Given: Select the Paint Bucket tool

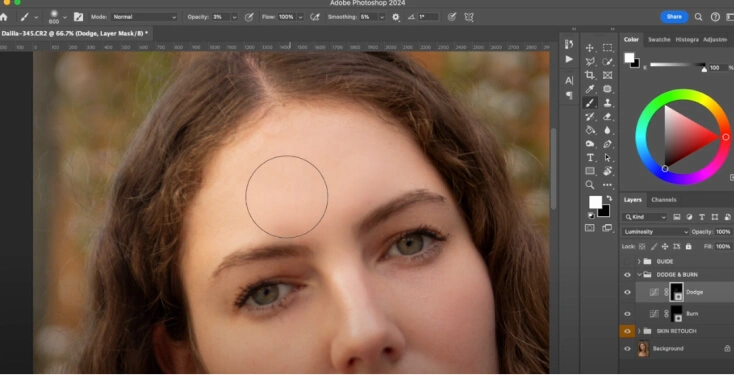Looking at the screenshot, I should pyautogui.click(x=590, y=130).
